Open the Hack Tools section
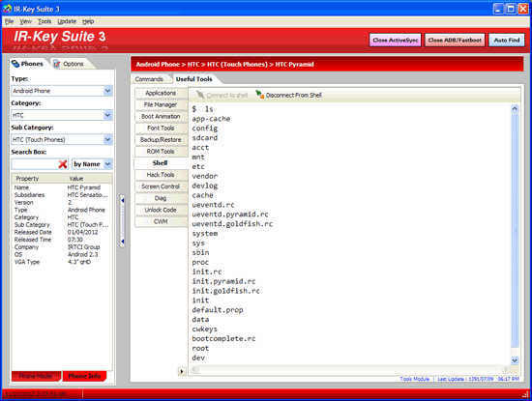Image resolution: width=532 pixels, height=401 pixels. coord(161,175)
